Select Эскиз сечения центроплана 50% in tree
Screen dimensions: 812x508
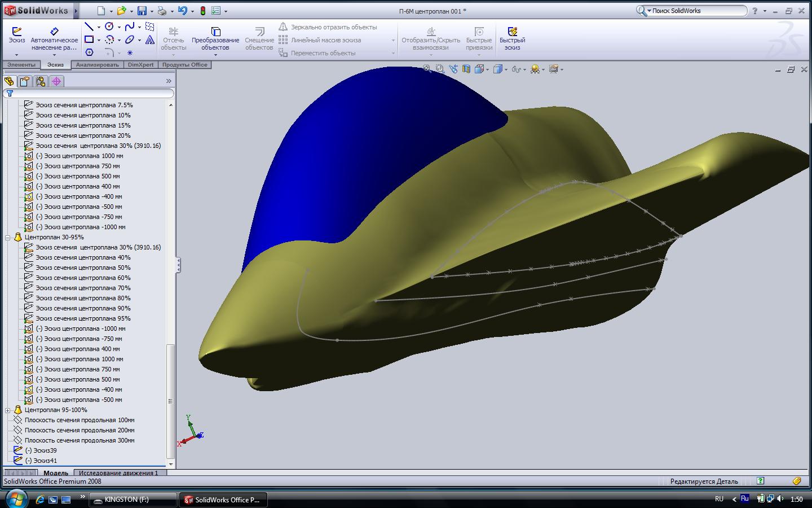(x=83, y=268)
